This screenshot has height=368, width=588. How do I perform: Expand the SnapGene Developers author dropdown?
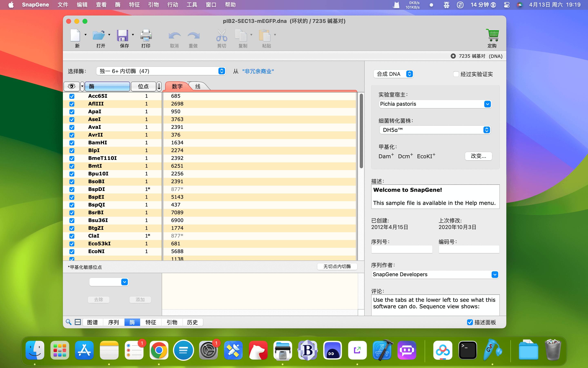point(494,275)
